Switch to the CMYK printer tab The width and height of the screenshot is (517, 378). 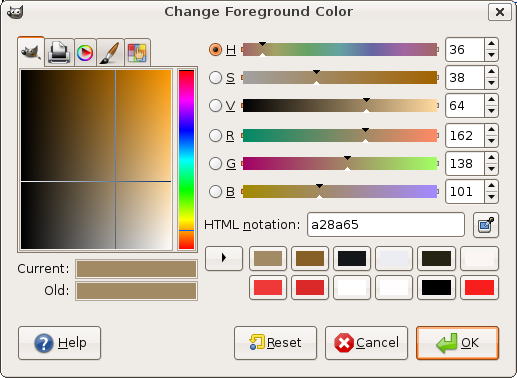(59, 52)
